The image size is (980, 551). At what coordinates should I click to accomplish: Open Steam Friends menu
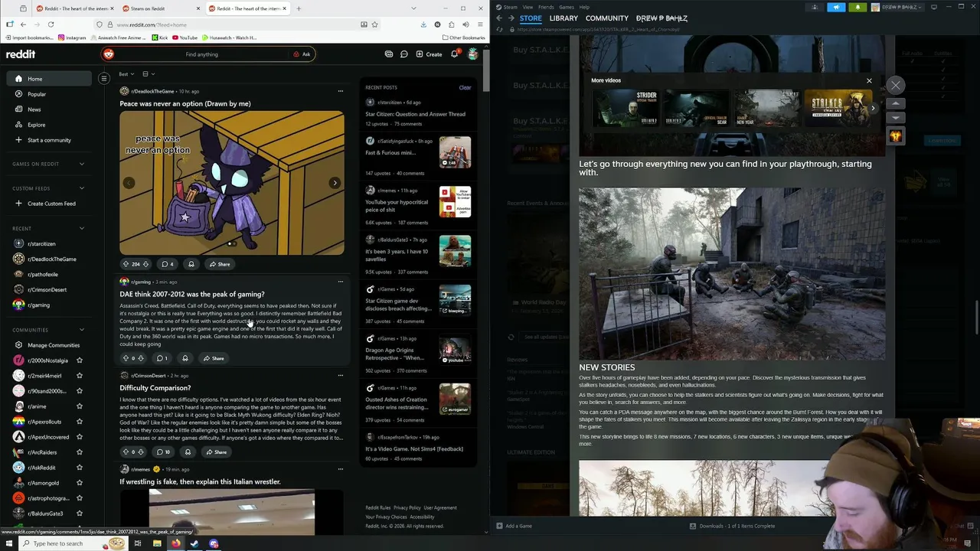click(x=546, y=7)
